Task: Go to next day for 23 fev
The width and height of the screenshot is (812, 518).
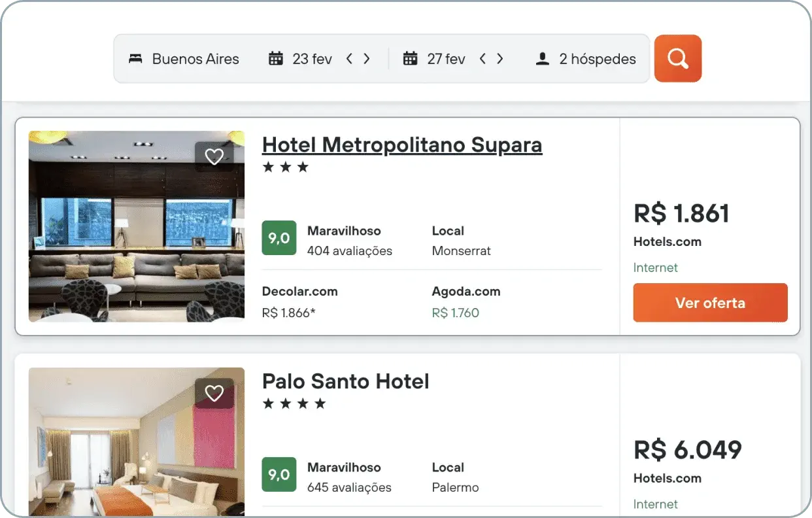Action: coord(367,59)
